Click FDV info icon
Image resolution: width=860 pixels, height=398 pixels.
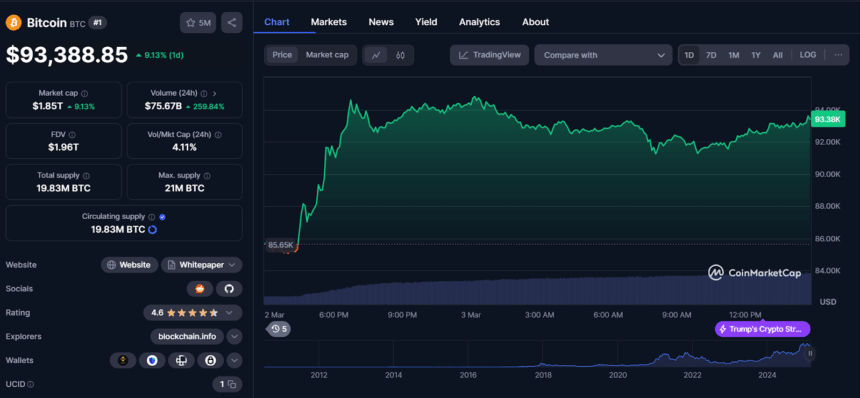[72, 135]
